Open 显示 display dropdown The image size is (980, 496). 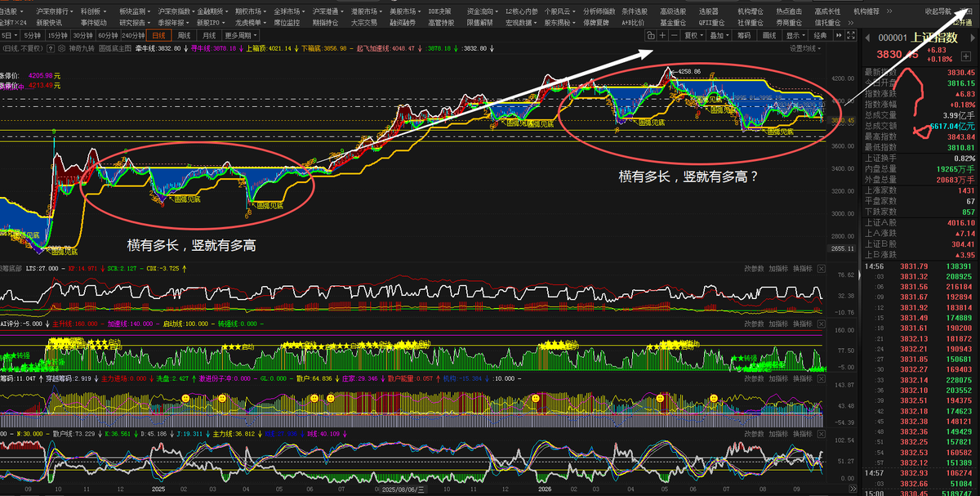tap(796, 35)
